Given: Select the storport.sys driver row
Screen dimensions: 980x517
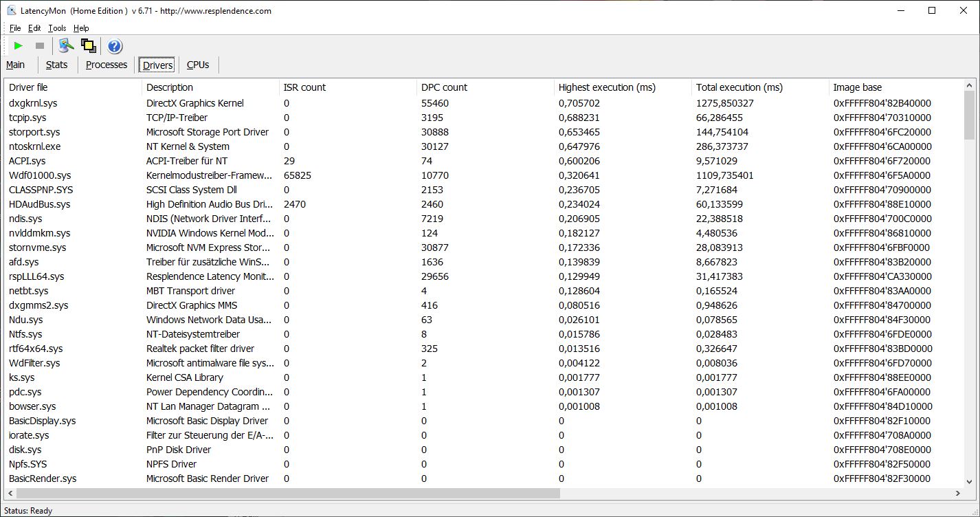Looking at the screenshot, I should point(484,132).
